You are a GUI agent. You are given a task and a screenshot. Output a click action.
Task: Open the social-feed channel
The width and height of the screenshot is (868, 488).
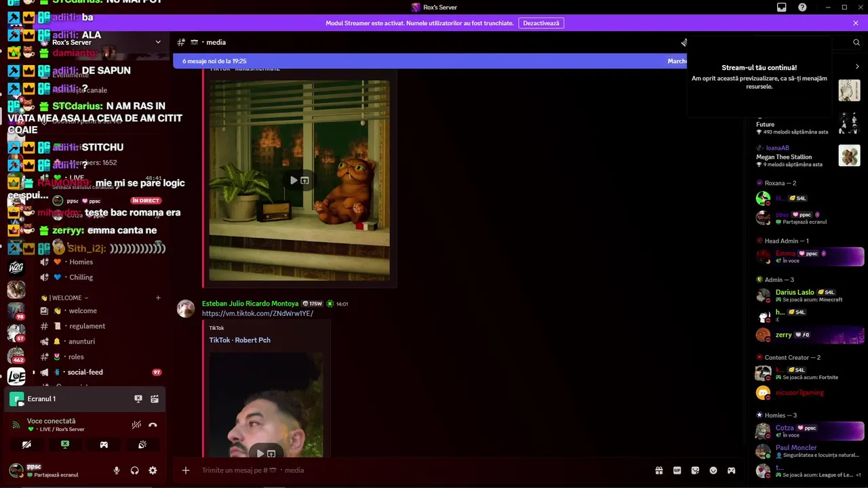[x=100, y=372]
